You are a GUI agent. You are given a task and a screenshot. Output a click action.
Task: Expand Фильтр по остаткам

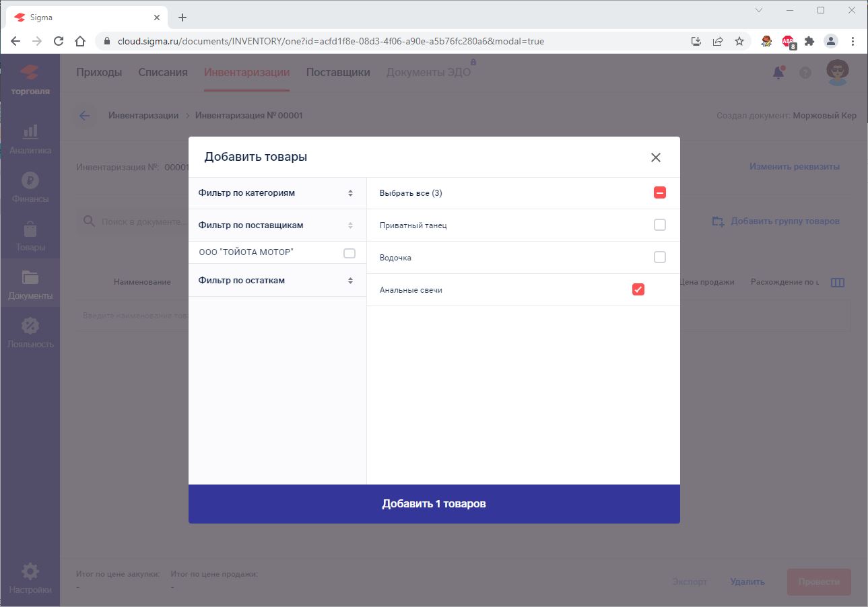point(276,281)
